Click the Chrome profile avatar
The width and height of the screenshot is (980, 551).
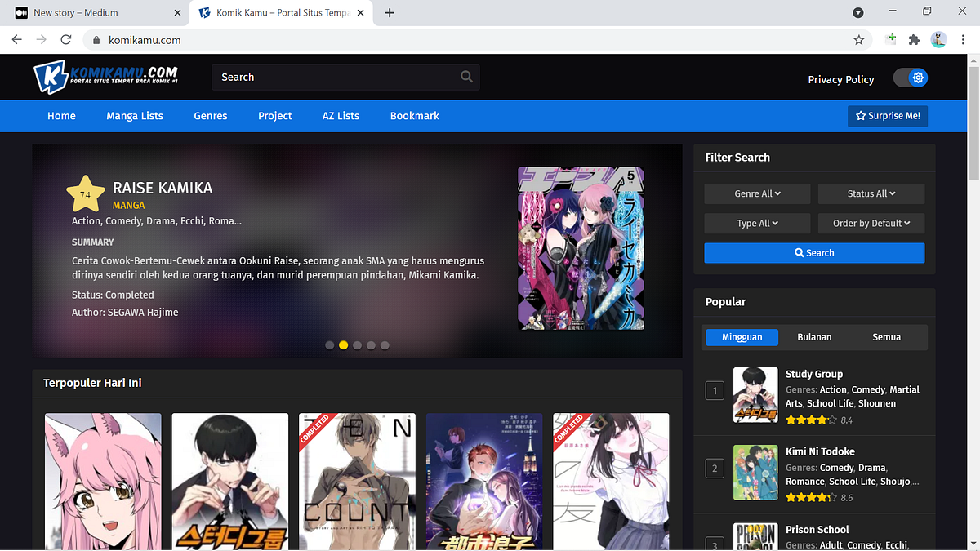pyautogui.click(x=938, y=39)
